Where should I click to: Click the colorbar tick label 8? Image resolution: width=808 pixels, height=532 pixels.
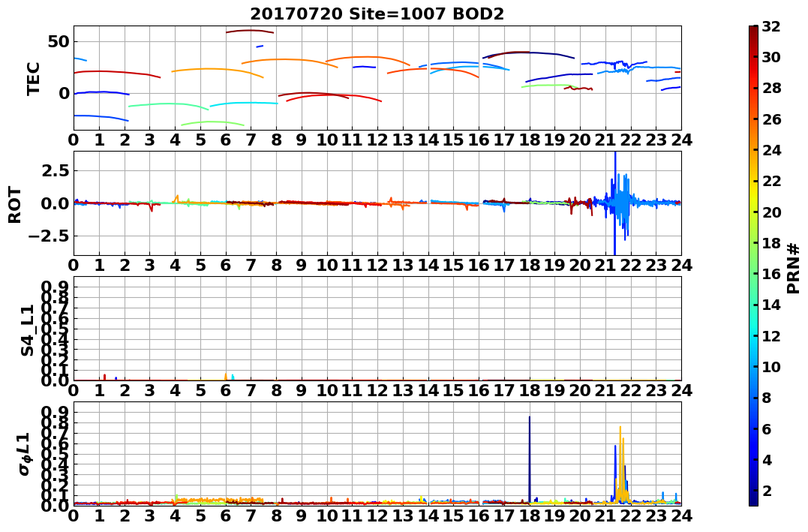767,398
